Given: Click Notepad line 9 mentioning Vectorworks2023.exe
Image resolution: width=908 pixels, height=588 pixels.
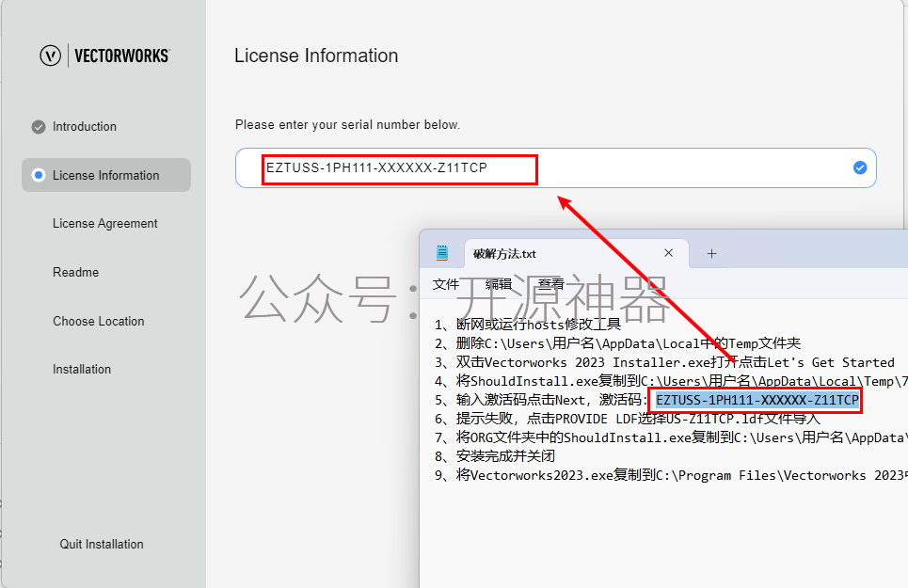Looking at the screenshot, I should pyautogui.click(x=671, y=475).
